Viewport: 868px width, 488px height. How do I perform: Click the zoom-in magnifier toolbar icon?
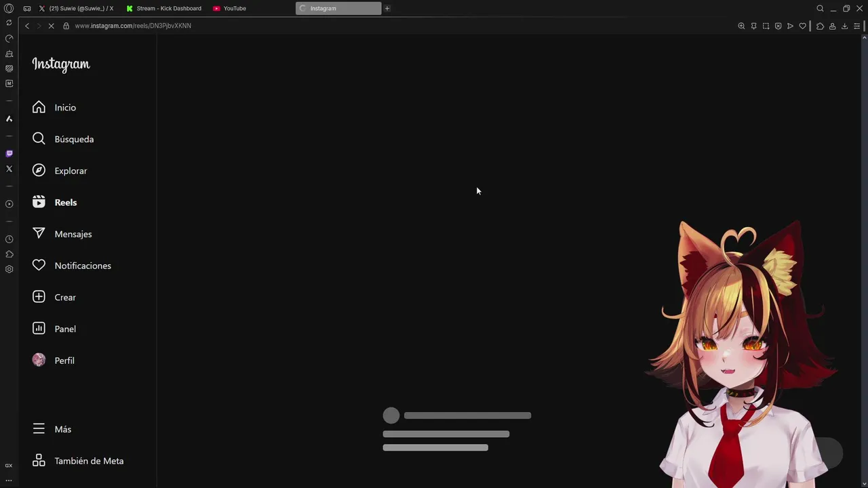[x=741, y=26]
